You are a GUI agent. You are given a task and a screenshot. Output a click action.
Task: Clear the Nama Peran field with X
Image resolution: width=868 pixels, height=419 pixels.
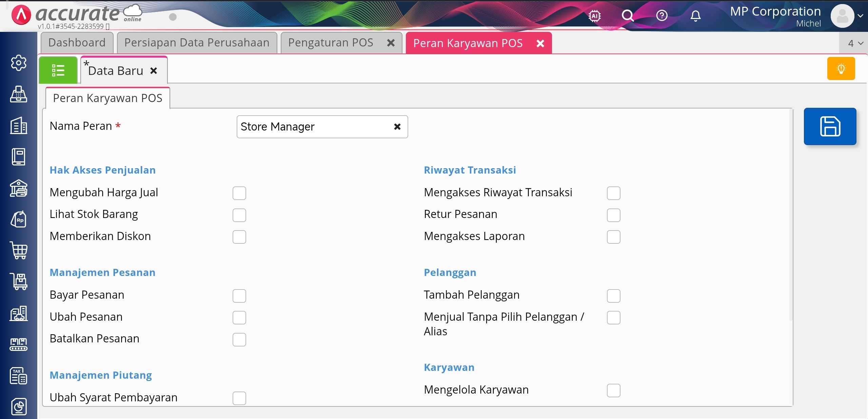(397, 127)
